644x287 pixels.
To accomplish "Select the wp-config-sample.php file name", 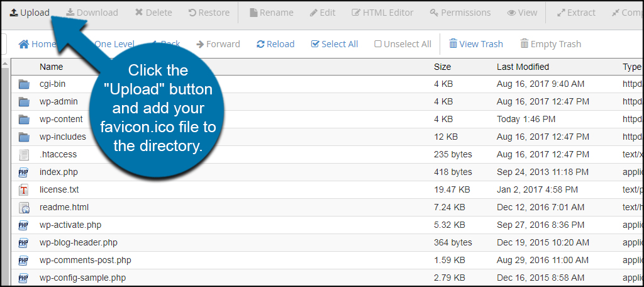I will click(82, 278).
